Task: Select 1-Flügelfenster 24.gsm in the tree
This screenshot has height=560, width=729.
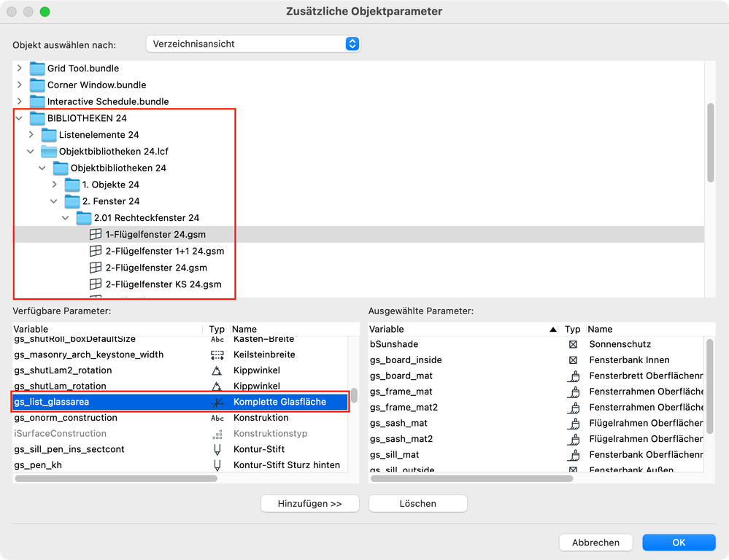Action: (x=155, y=235)
